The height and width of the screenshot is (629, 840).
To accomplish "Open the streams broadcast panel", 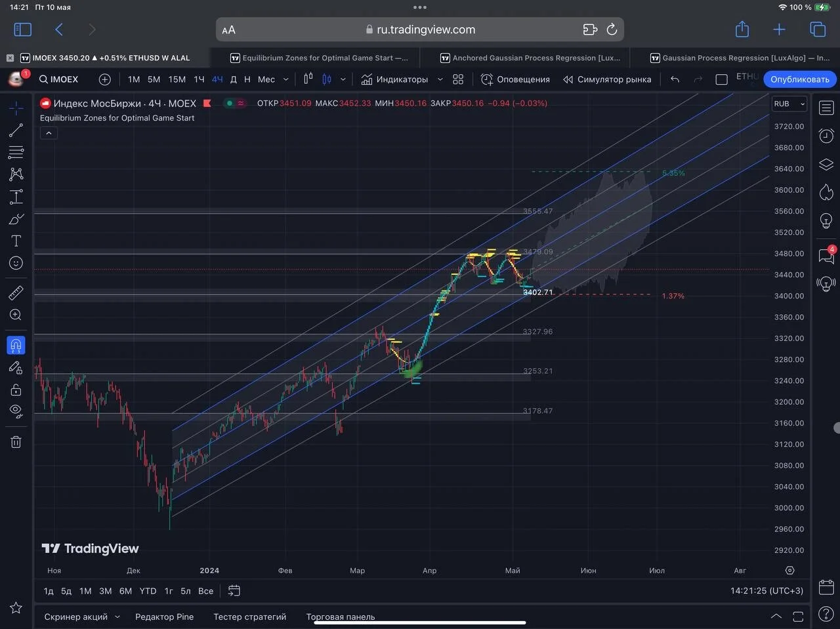I will click(x=826, y=283).
